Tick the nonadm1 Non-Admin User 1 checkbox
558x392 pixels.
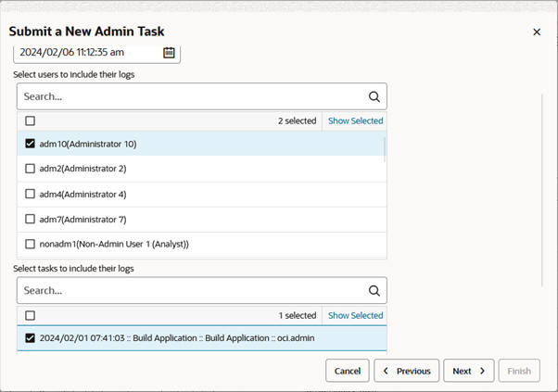31,245
